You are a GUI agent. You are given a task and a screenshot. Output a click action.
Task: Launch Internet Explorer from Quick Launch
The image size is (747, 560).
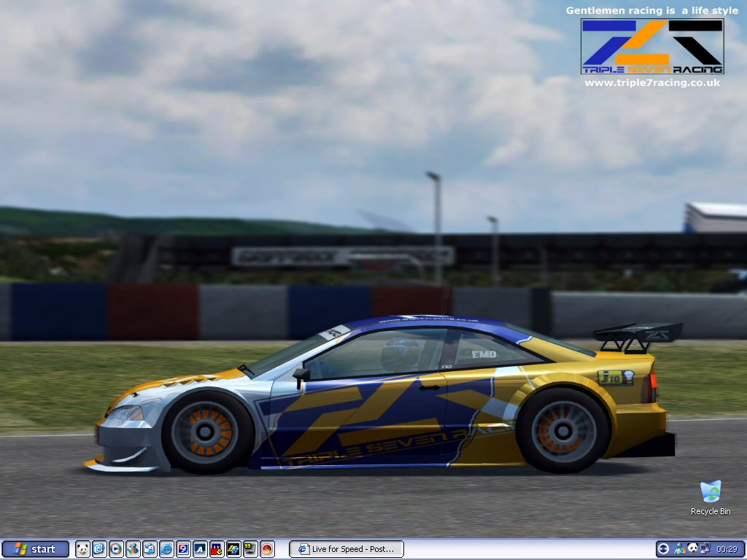click(166, 549)
